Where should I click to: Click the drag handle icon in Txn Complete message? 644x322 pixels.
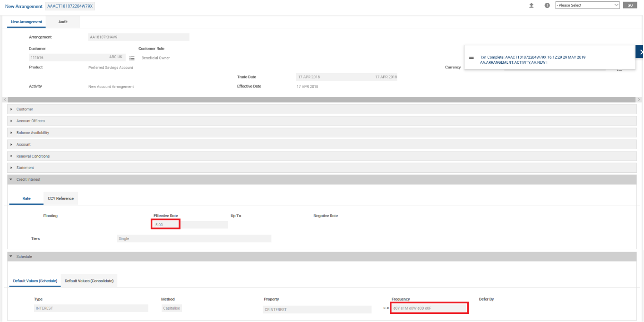coord(471,58)
